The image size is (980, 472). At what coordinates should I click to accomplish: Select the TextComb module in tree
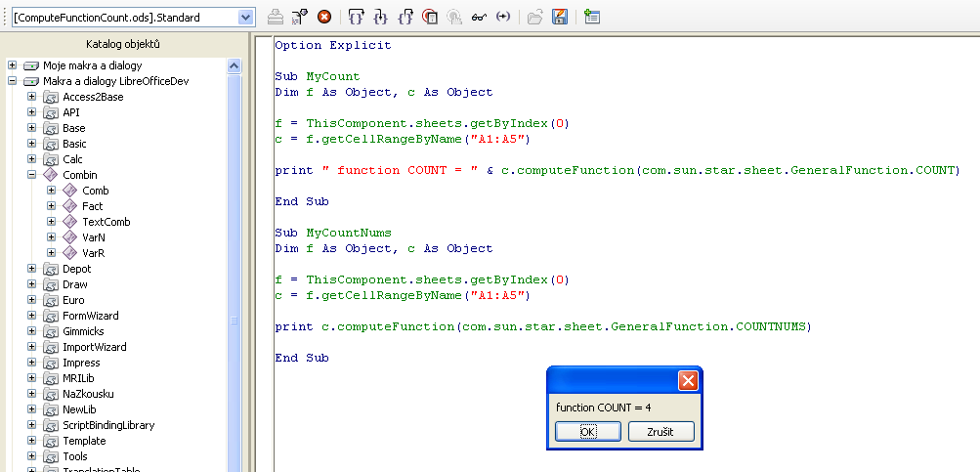click(x=106, y=222)
